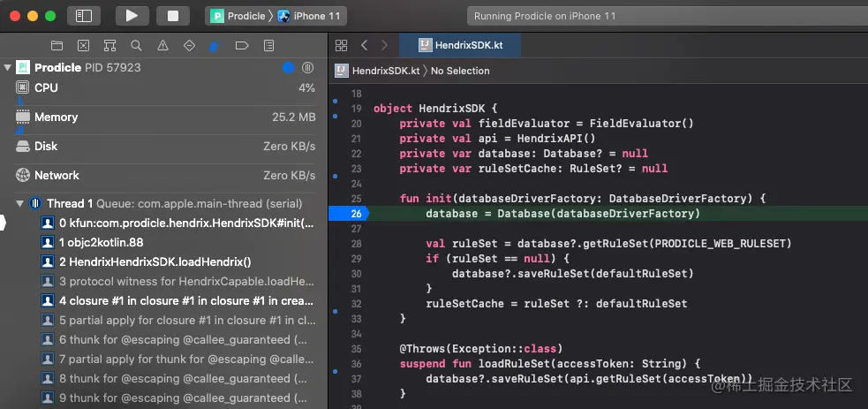Click the Prodicle app icon in navigator

tap(23, 67)
